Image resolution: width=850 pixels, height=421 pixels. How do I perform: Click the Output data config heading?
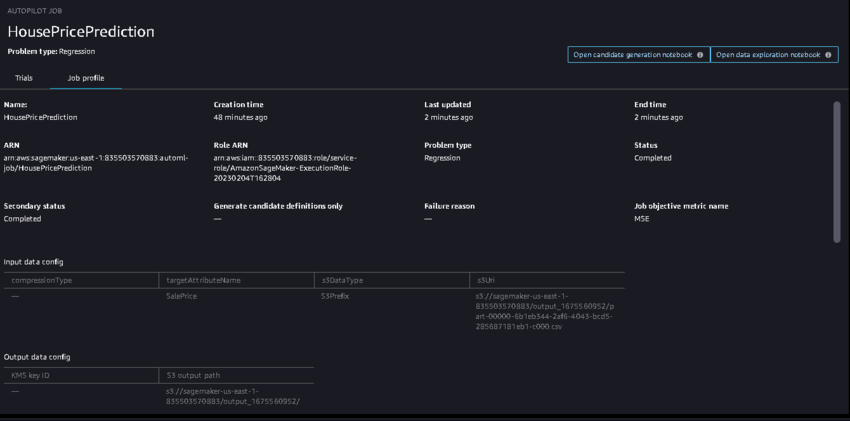37,357
